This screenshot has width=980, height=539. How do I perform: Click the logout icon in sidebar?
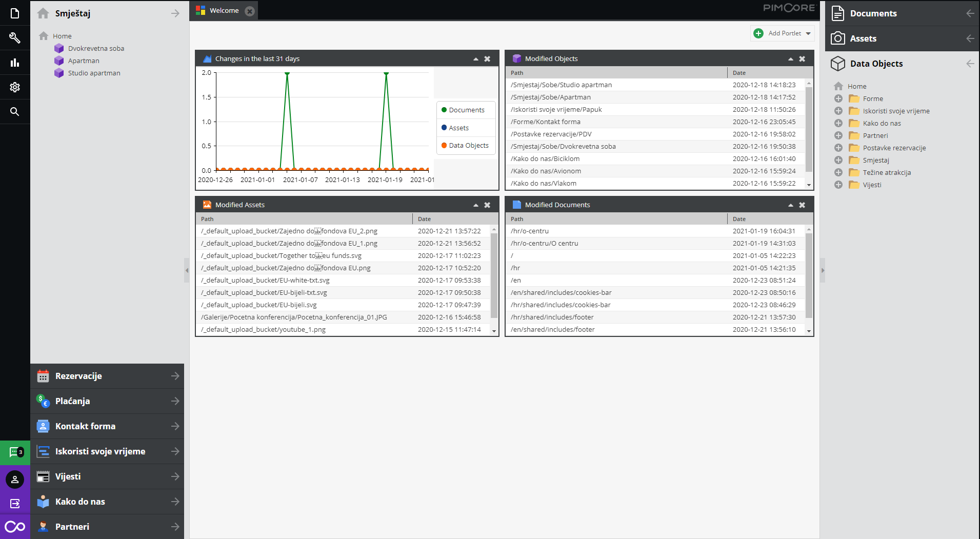click(15, 504)
